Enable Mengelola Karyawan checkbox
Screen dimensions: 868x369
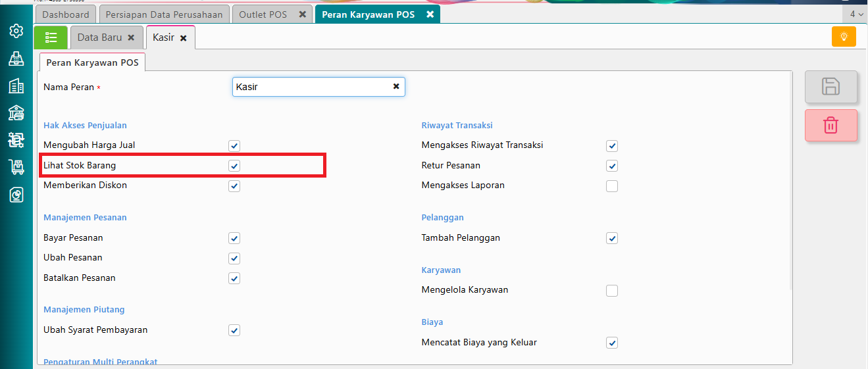[x=612, y=291]
